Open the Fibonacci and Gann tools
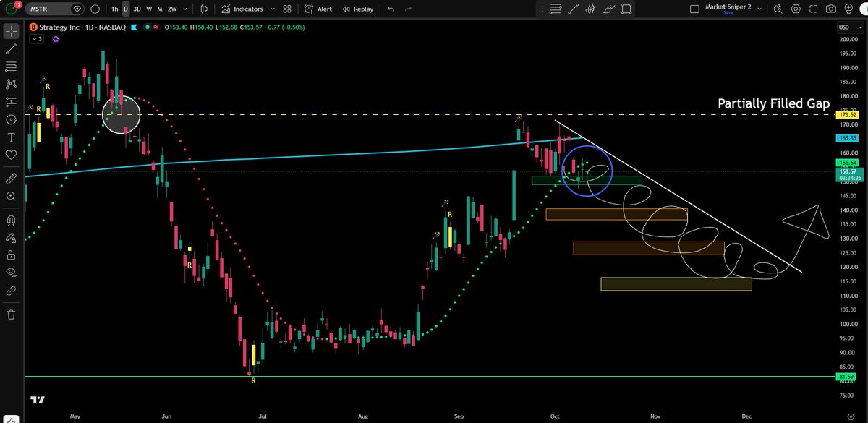Viewport: 868px width, 423px height. (x=12, y=67)
